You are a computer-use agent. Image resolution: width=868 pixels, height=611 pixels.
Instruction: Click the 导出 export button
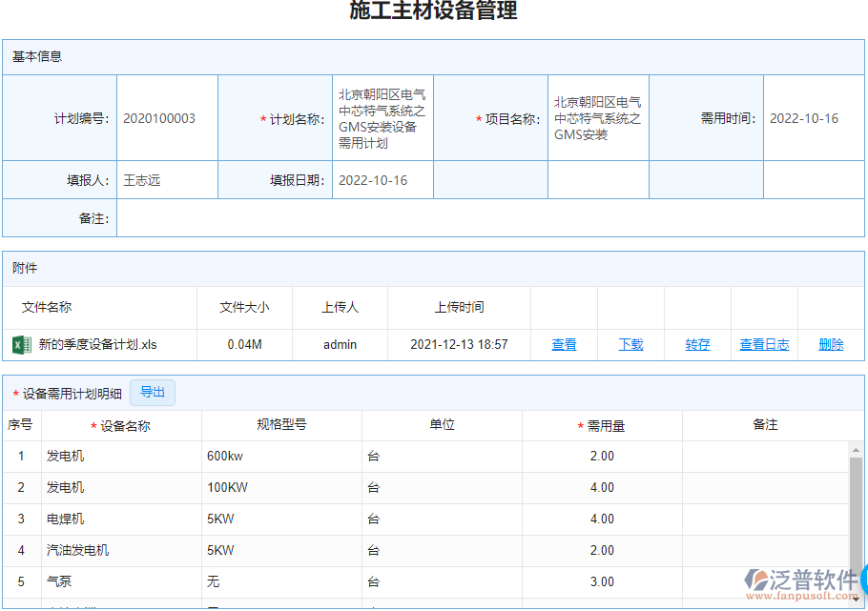[152, 392]
